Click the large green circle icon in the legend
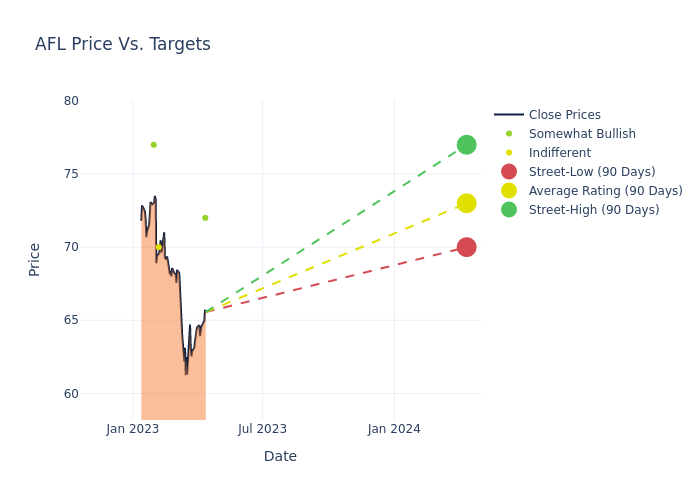The height and width of the screenshot is (500, 700). click(509, 210)
